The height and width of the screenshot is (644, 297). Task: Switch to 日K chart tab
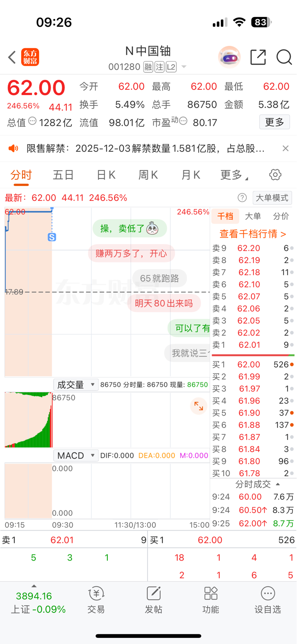pos(106,175)
